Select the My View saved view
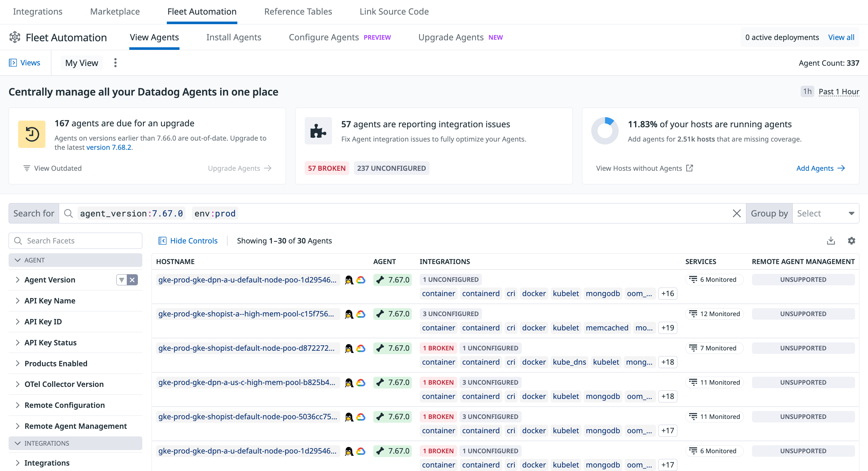 tap(82, 63)
